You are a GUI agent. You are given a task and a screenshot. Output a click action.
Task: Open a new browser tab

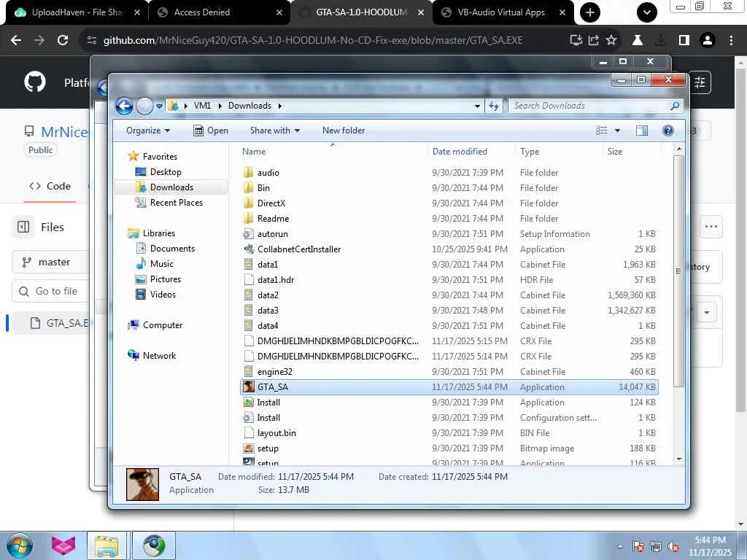589,12
